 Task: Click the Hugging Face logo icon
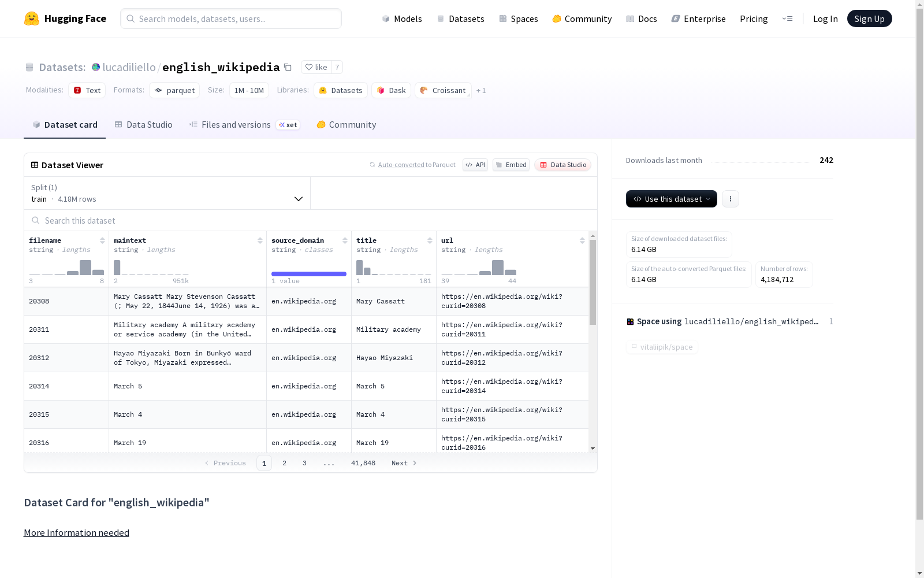click(32, 18)
